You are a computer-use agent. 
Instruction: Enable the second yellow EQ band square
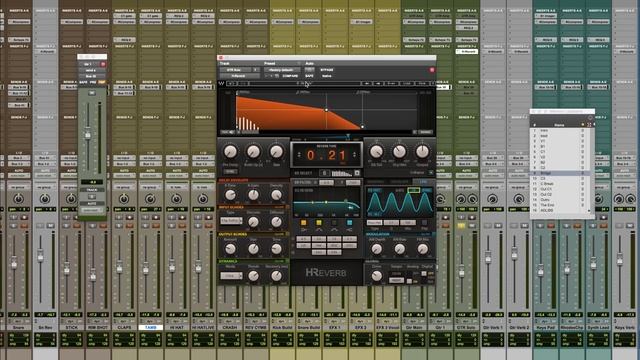[319, 222]
